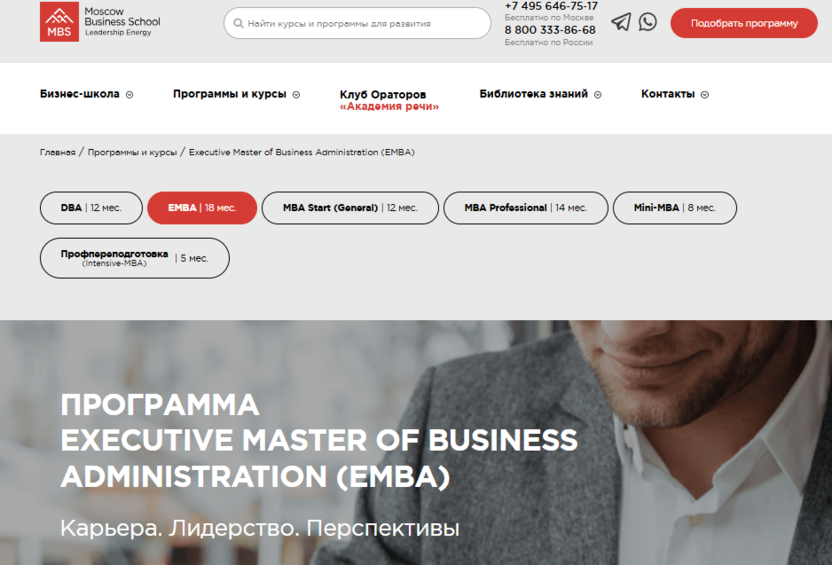Call the 8 800 333-86-68 phone link
The image size is (832, 565).
tap(550, 30)
